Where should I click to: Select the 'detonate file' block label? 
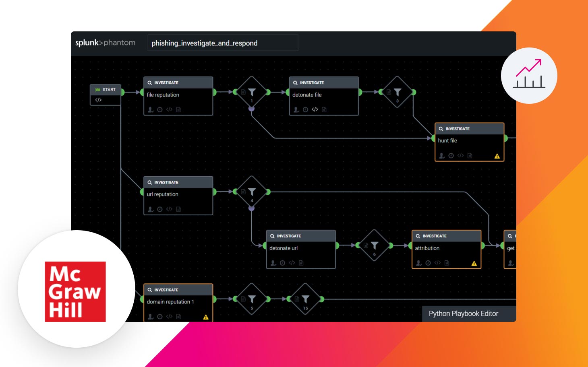click(307, 95)
